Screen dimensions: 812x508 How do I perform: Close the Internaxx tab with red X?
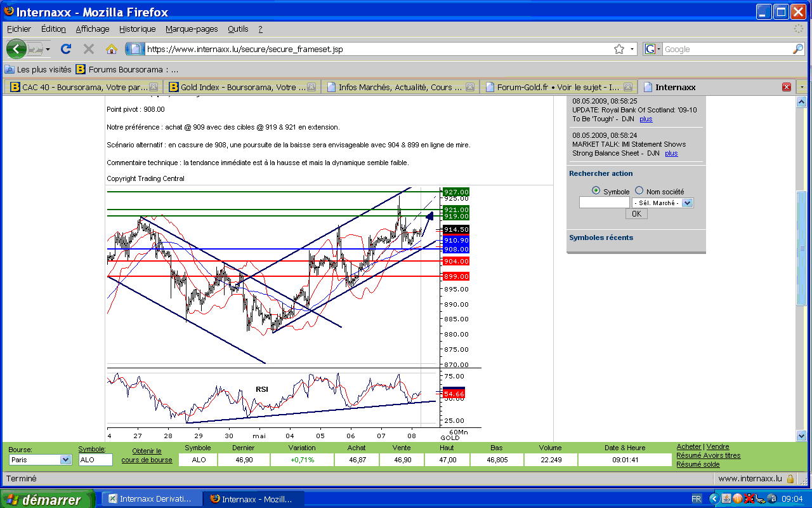pos(787,87)
